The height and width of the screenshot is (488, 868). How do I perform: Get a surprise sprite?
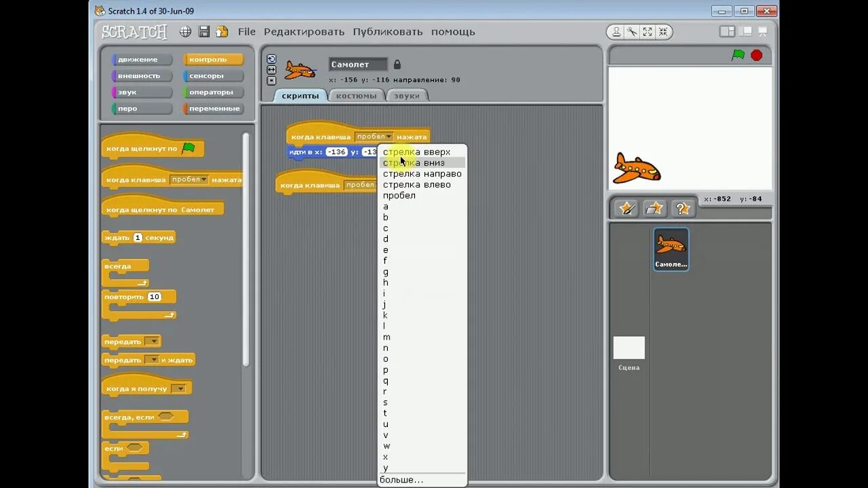[x=683, y=209]
